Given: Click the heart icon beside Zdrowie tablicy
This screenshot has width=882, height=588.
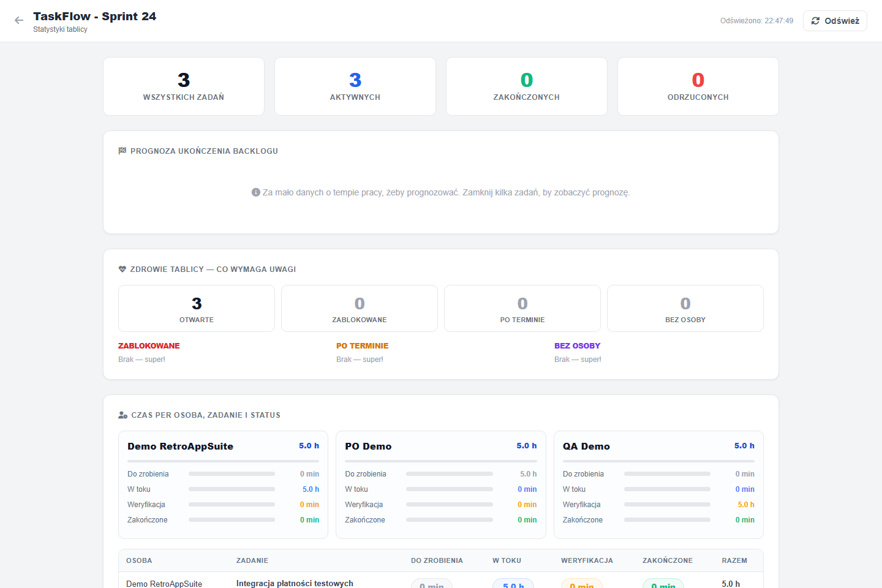Looking at the screenshot, I should point(123,269).
